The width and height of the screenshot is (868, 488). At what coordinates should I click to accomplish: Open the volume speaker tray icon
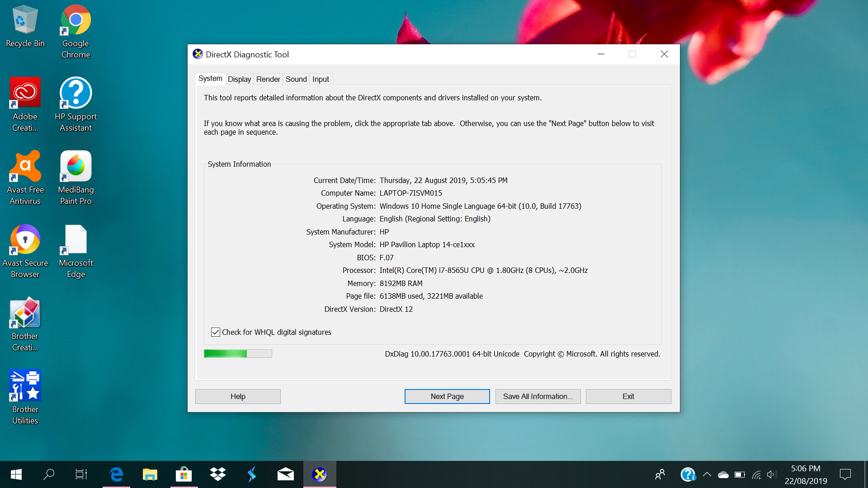(x=772, y=474)
